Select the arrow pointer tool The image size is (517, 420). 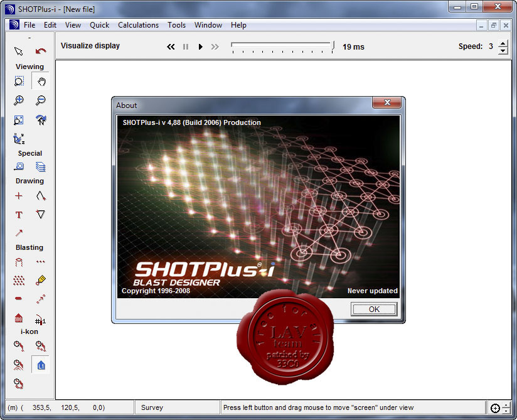[x=19, y=51]
